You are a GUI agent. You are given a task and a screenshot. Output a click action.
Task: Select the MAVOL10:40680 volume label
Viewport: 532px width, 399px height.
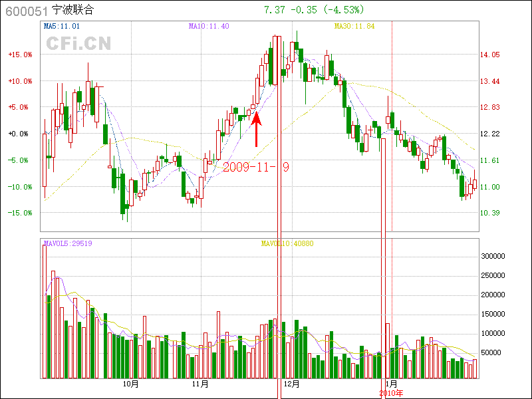click(287, 243)
